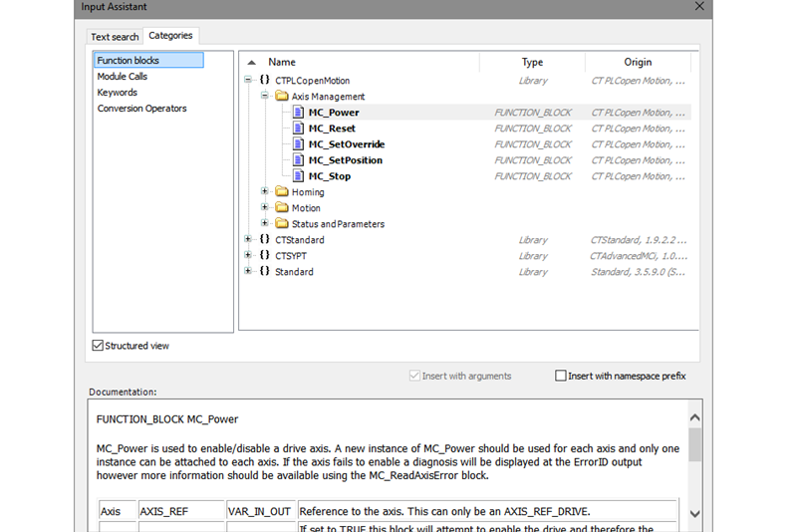The width and height of the screenshot is (797, 532).
Task: Expand the Motion folder
Action: pyautogui.click(x=264, y=207)
